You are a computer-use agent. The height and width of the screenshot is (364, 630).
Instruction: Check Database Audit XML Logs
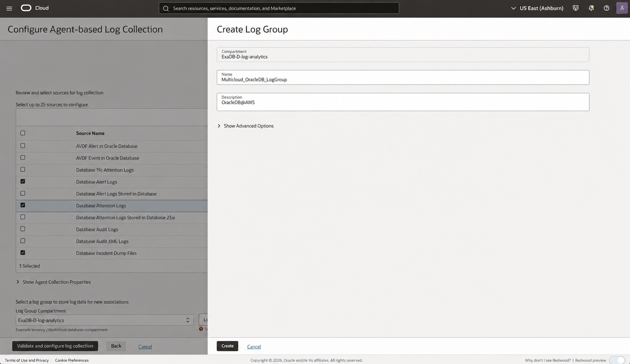click(x=23, y=241)
